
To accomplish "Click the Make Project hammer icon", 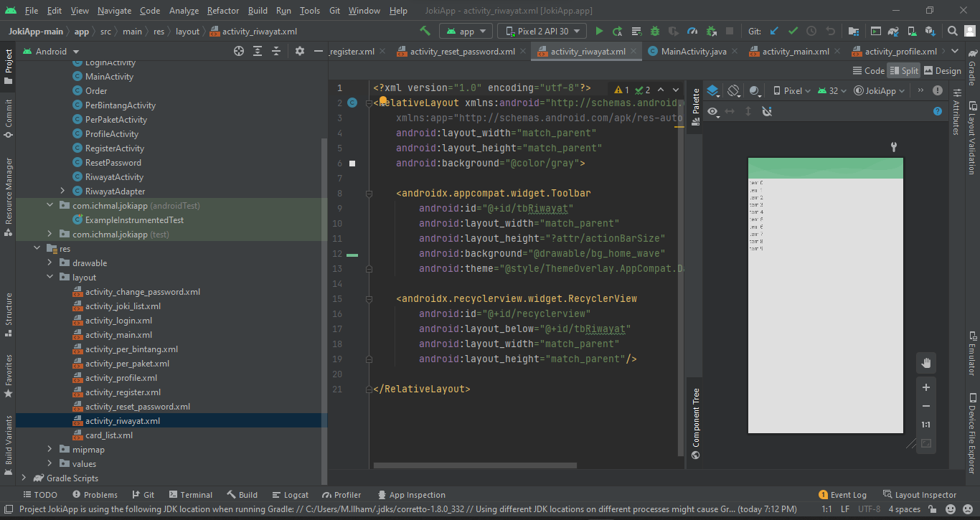I will [x=425, y=31].
